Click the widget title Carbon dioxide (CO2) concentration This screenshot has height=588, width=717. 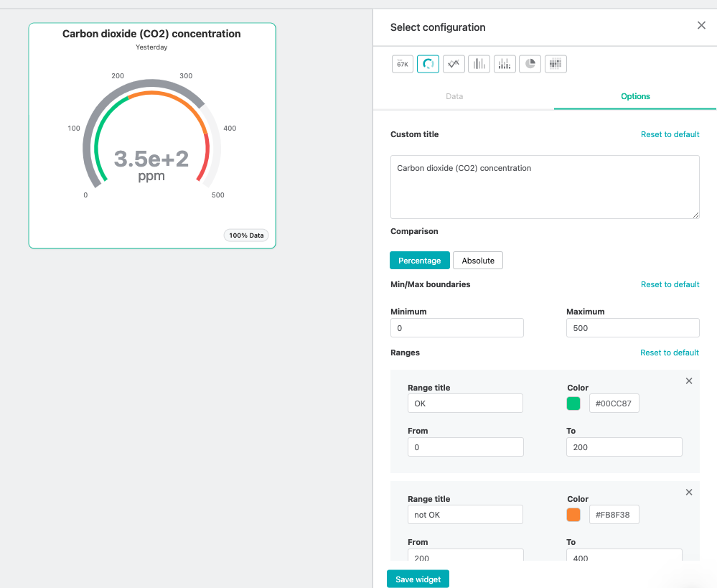pyautogui.click(x=151, y=34)
